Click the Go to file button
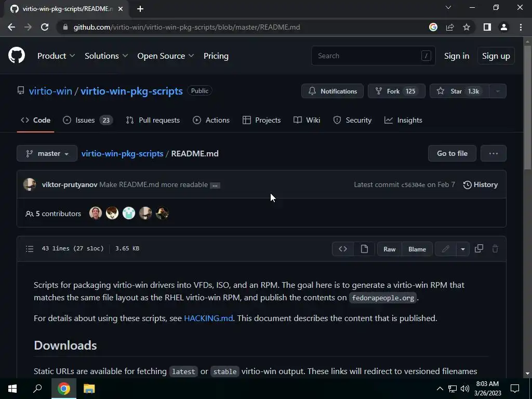Screen dimensions: 532x399 (x=453, y=153)
